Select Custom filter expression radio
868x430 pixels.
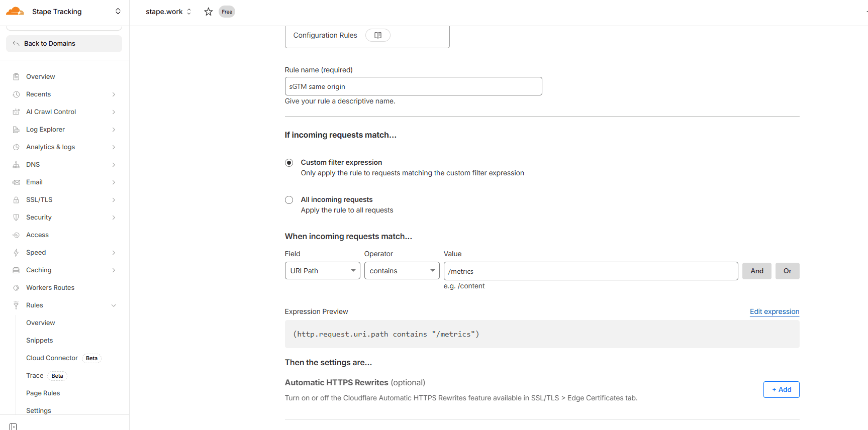click(x=289, y=163)
